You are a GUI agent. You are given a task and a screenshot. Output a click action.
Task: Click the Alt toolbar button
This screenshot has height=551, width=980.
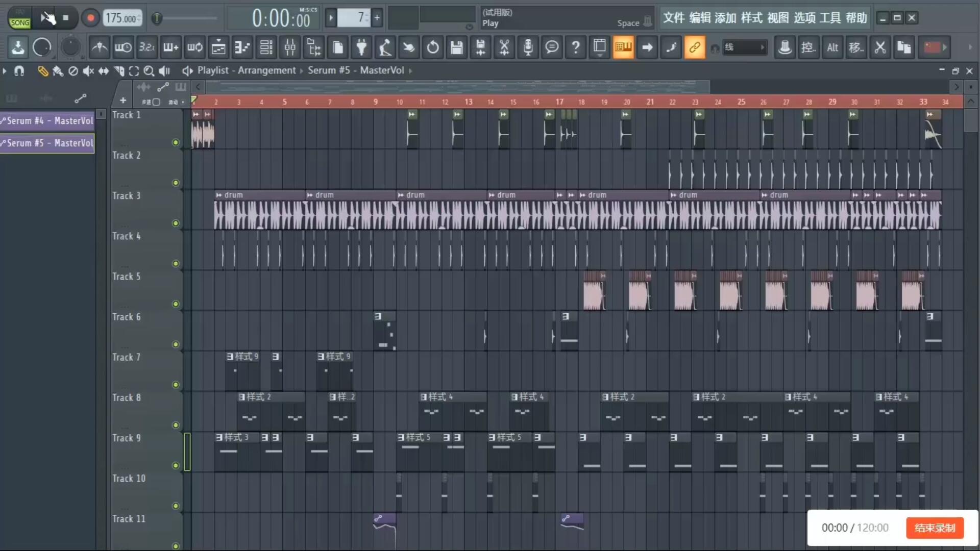tap(832, 47)
